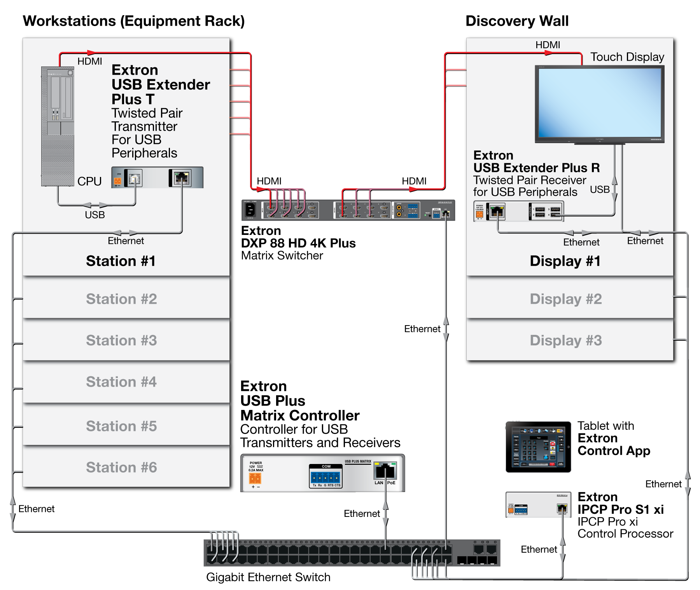700x590 pixels.
Task: Click the orange POWER connector on the Matrix Controller
Action: point(255,478)
